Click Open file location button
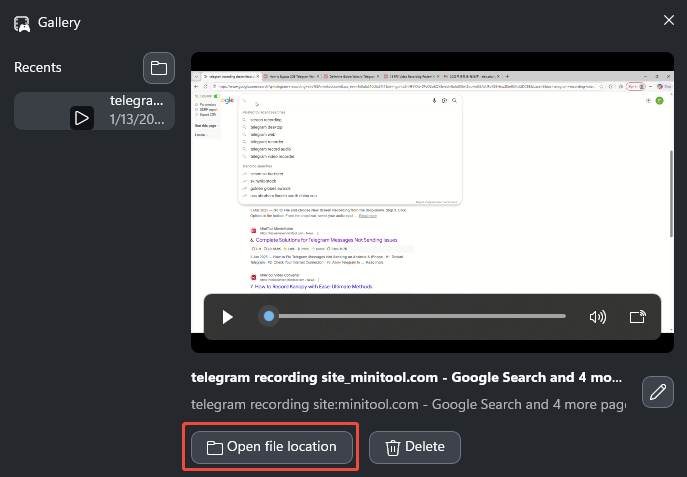The height and width of the screenshot is (477, 687). pos(272,447)
